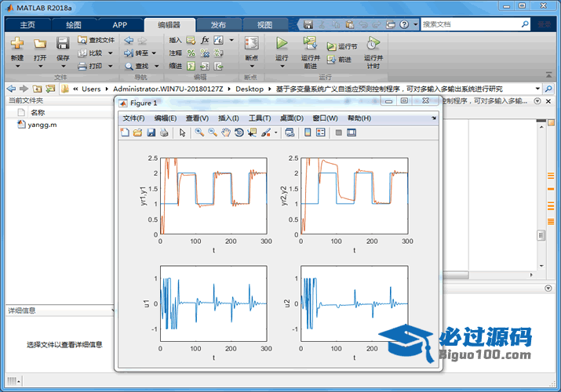Open the 打印 dropdown arrow
561x392 pixels.
[110, 66]
